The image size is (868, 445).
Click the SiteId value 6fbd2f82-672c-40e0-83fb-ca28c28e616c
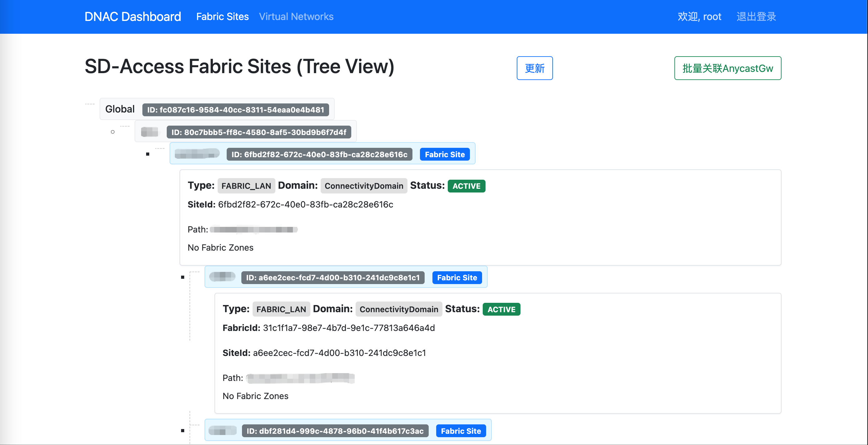[306, 205]
